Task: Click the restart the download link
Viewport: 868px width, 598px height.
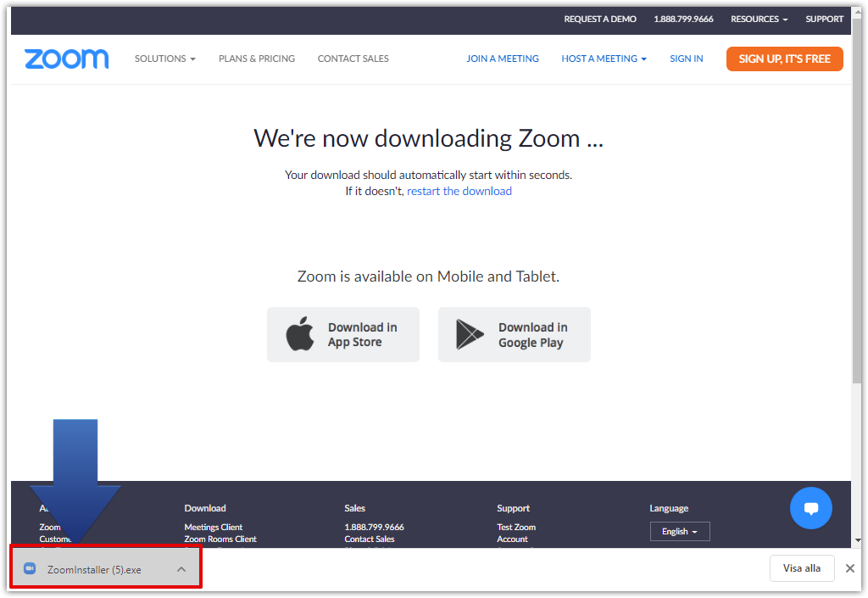Action: tap(459, 191)
